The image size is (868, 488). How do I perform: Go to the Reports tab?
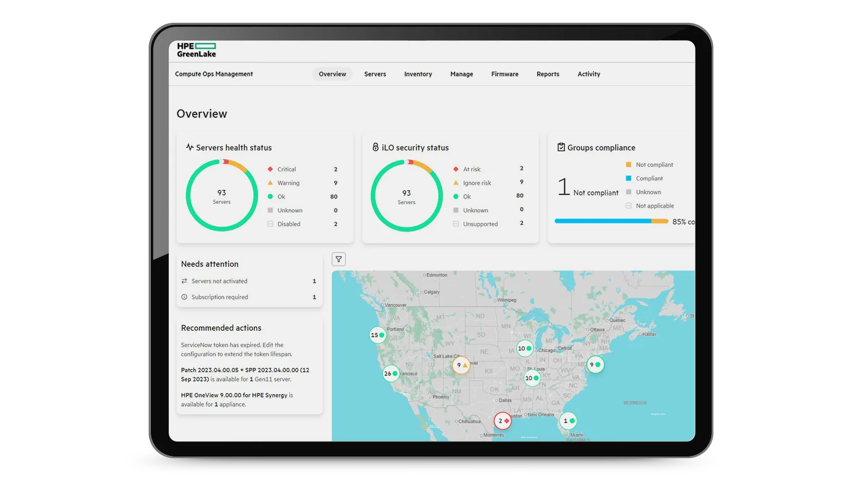click(547, 74)
